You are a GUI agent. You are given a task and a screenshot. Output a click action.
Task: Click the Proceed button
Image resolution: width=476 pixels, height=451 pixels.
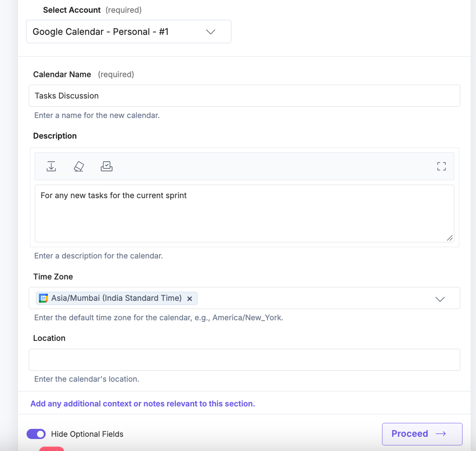[422, 434]
